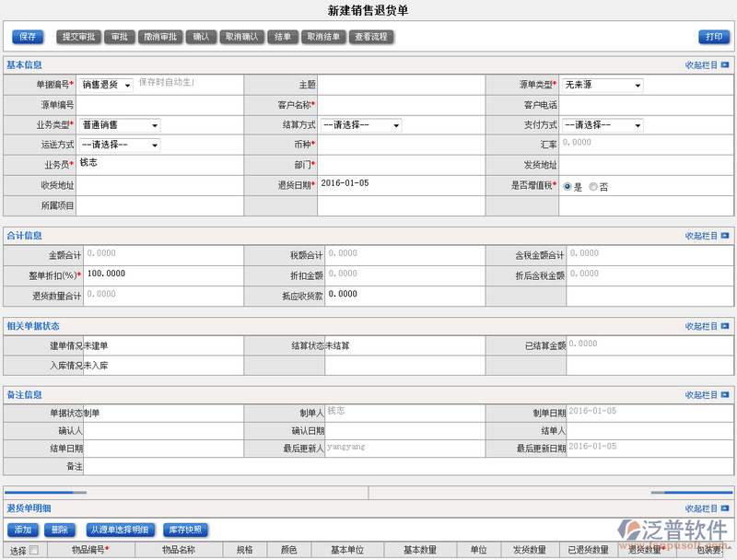Click the 审批 button
Viewport: 737px width, 560px height.
[x=120, y=37]
